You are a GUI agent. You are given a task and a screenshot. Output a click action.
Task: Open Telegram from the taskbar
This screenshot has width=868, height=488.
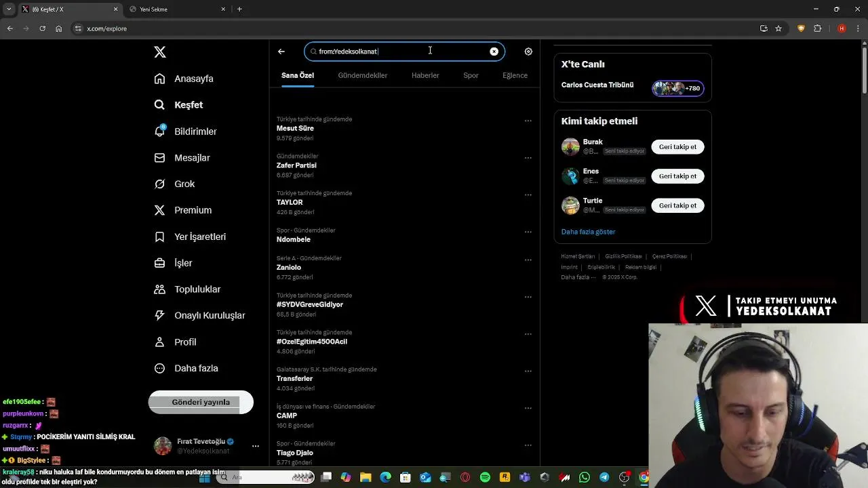(604, 478)
